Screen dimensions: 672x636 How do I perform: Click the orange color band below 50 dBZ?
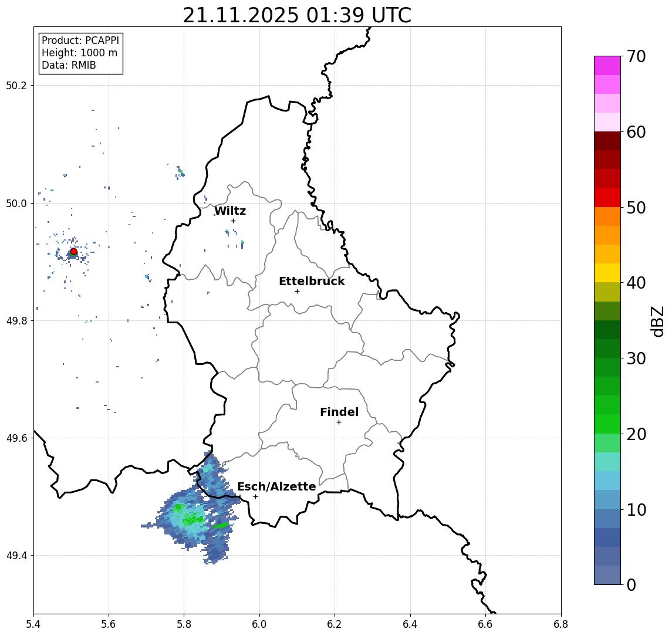point(607,216)
